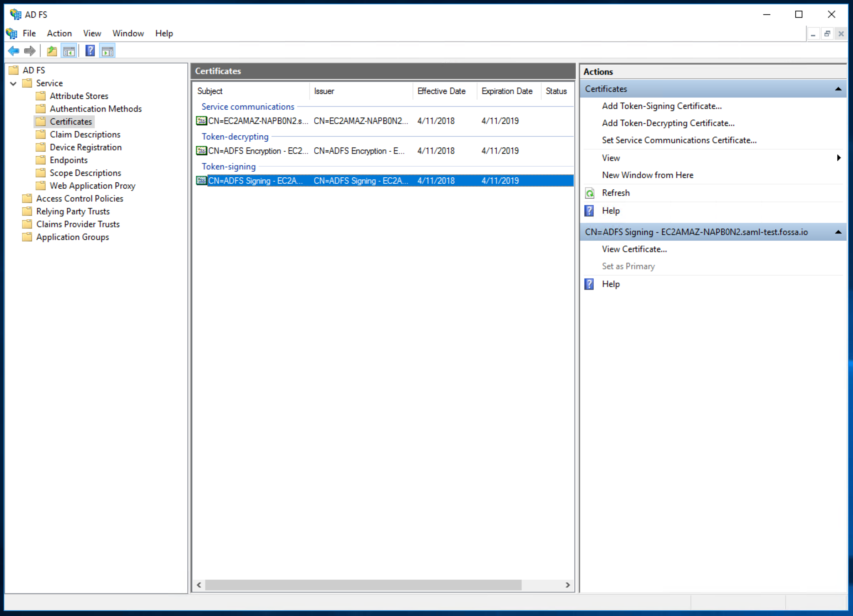This screenshot has height=616, width=853.
Task: Open the Window menu
Action: pos(128,33)
